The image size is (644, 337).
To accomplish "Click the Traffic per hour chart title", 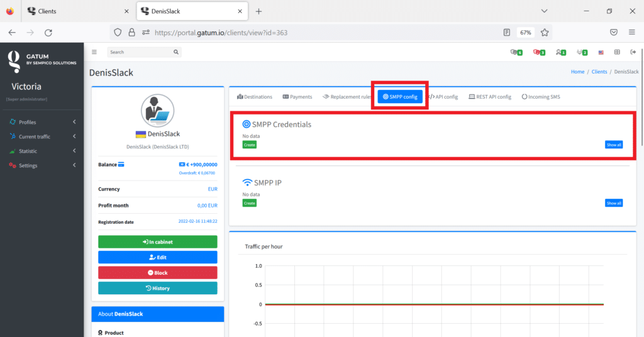I will [x=264, y=246].
